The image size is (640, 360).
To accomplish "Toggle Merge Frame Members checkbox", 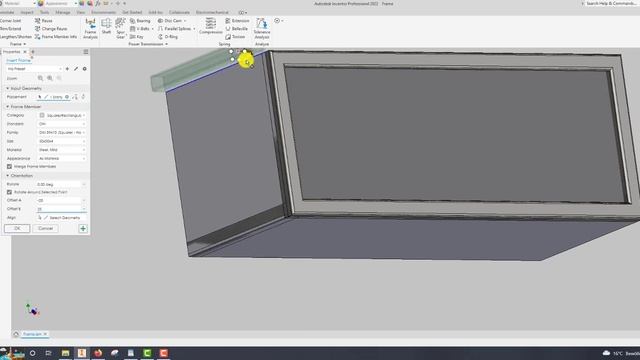I will [x=9, y=167].
